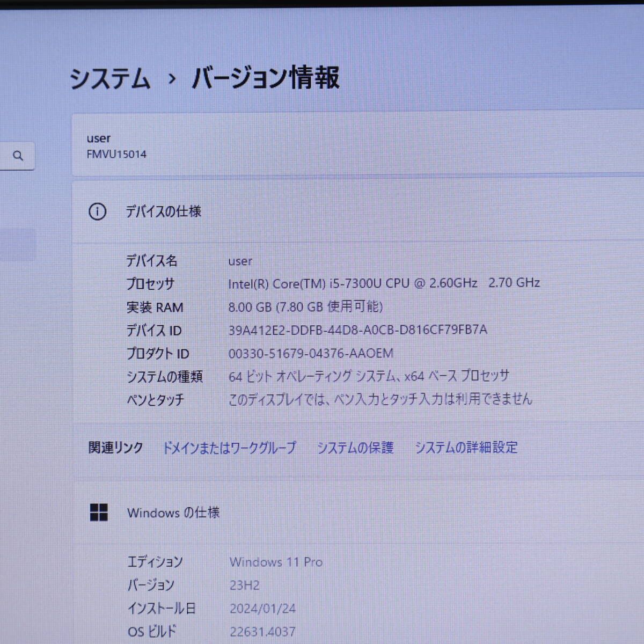The height and width of the screenshot is (644, 644).
Task: Click the バージョン情報 page title
Action: point(266,78)
